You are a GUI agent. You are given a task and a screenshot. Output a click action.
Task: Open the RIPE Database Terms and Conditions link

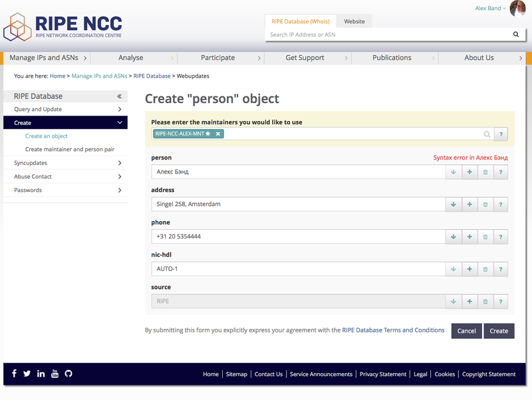(394, 330)
